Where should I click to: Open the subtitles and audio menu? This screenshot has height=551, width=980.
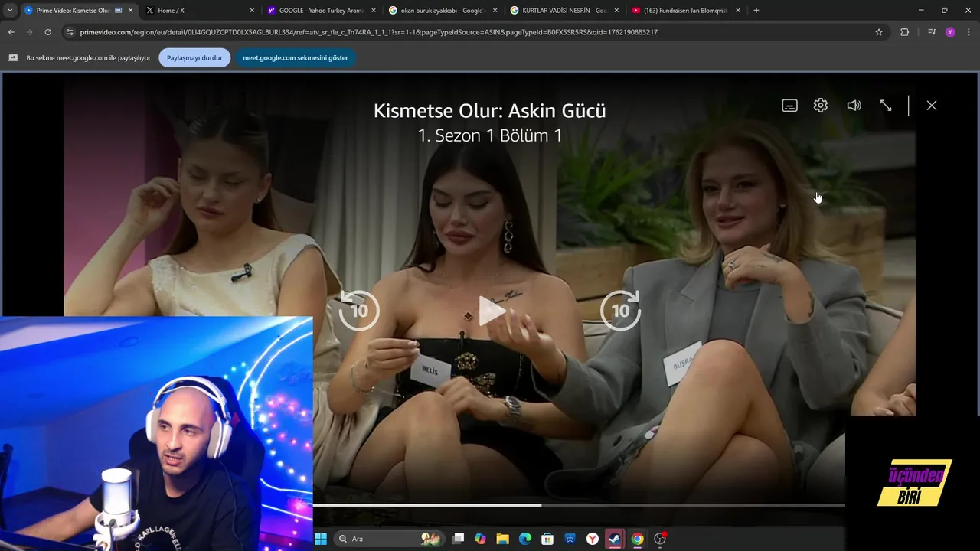[x=789, y=106]
